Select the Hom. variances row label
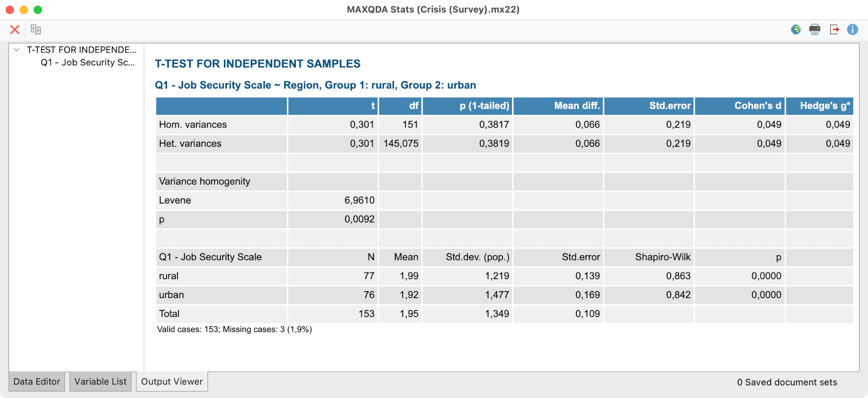The height and width of the screenshot is (398, 868). [193, 125]
